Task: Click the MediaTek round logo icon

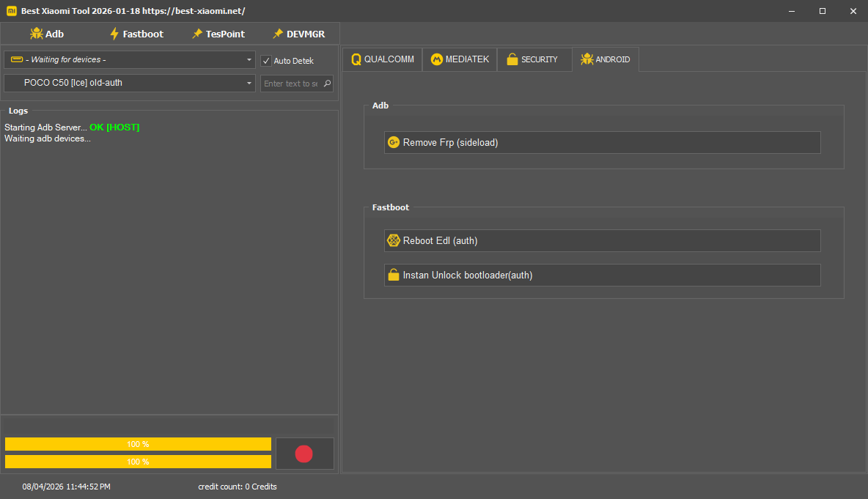Action: (436, 60)
